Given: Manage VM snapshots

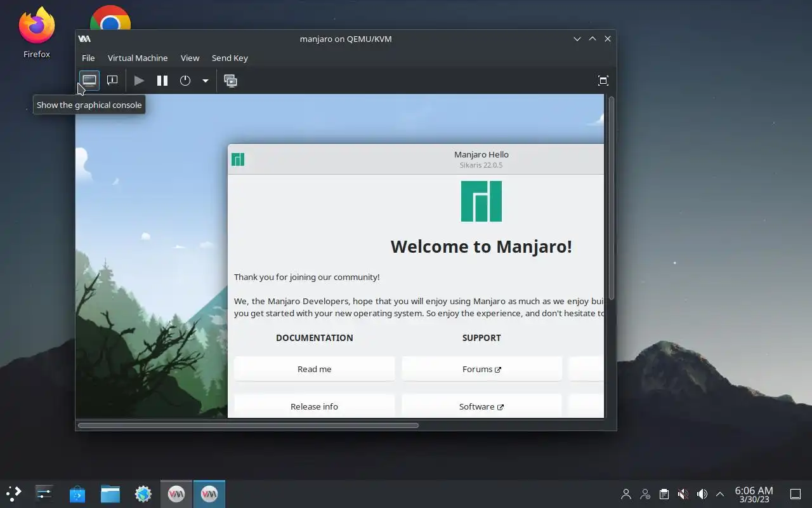Looking at the screenshot, I should [x=231, y=81].
